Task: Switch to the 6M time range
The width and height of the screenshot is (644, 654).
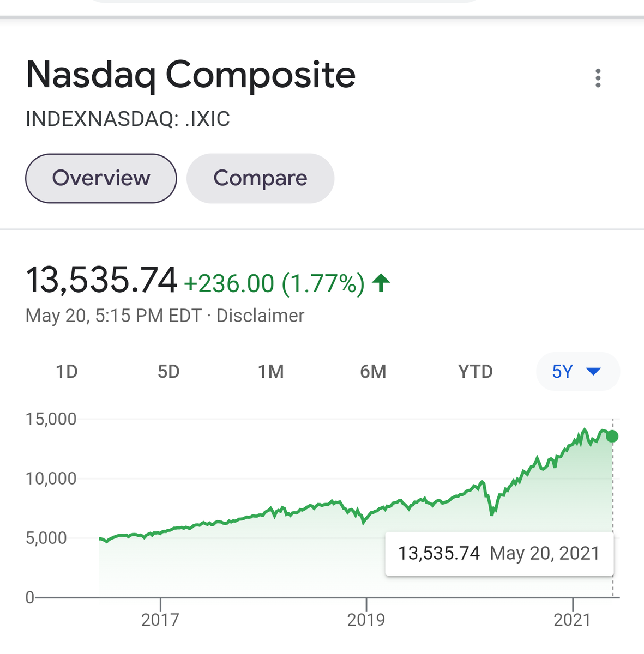Action: tap(373, 372)
